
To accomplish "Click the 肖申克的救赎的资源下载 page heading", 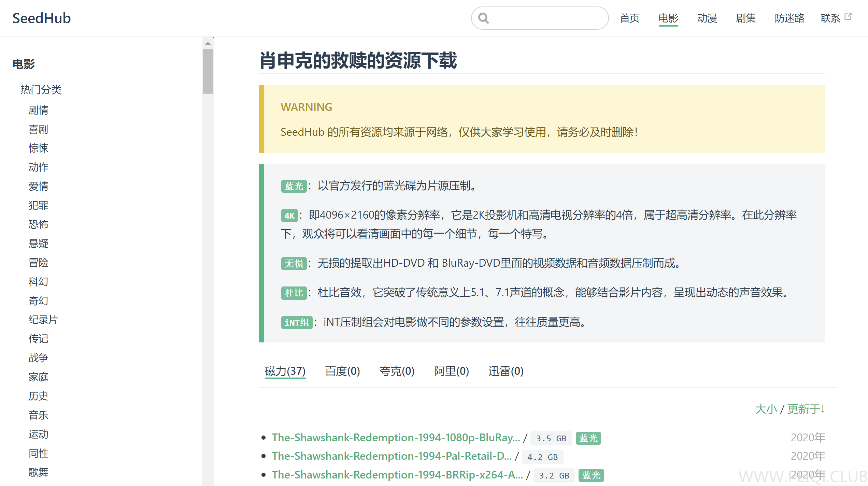I will tap(358, 61).
